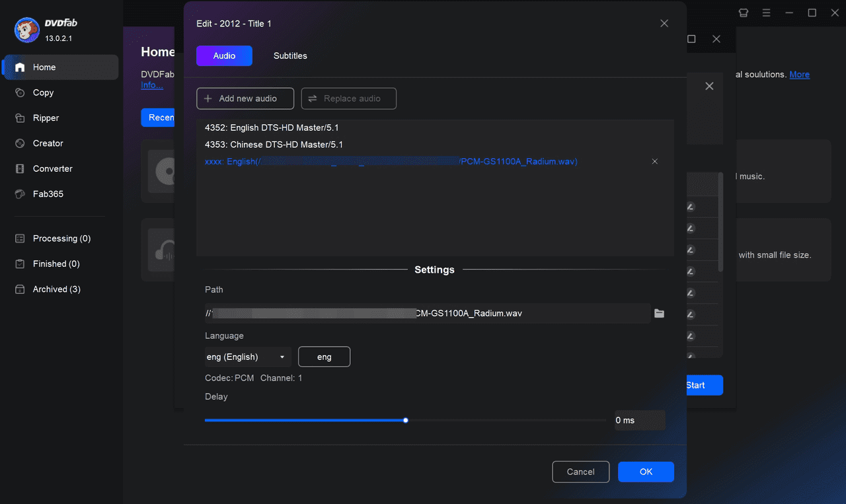This screenshot has height=504, width=846.
Task: Click the headphone thumbnail on Home page
Action: click(x=161, y=250)
